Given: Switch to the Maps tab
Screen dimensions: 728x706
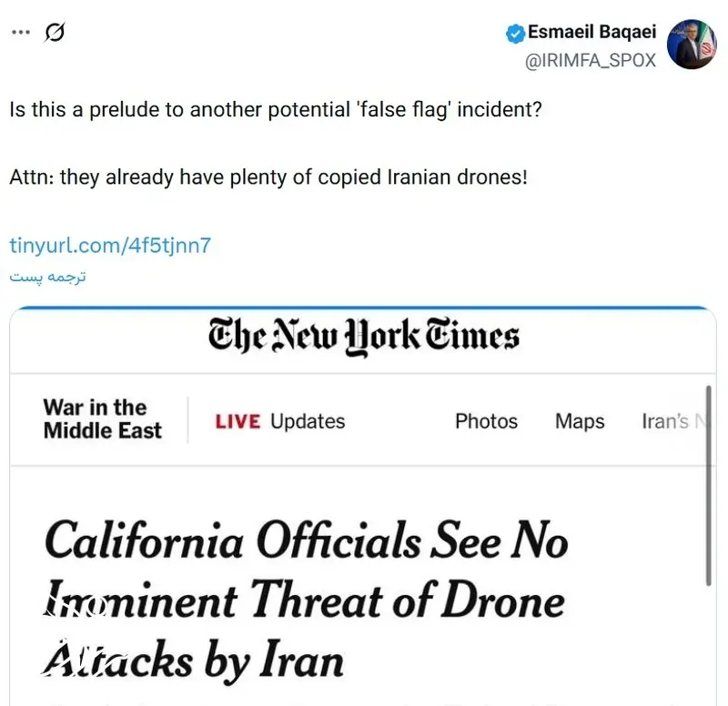Looking at the screenshot, I should 581,421.
